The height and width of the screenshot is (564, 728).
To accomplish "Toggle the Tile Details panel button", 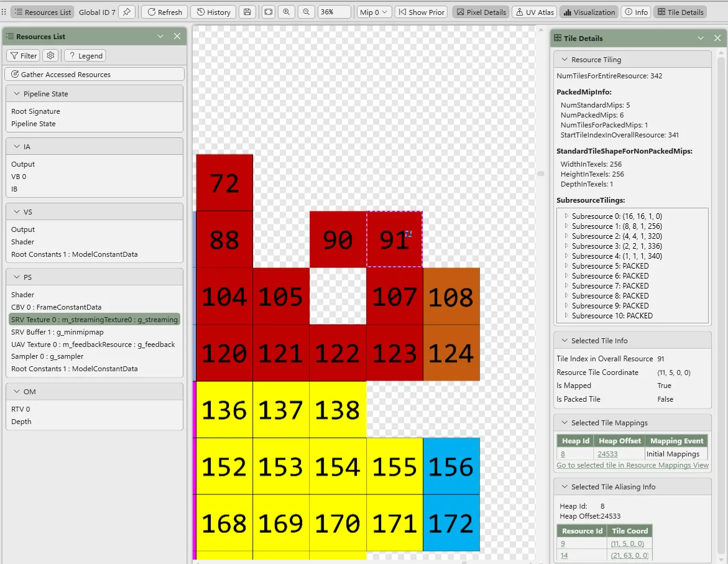I will [680, 12].
